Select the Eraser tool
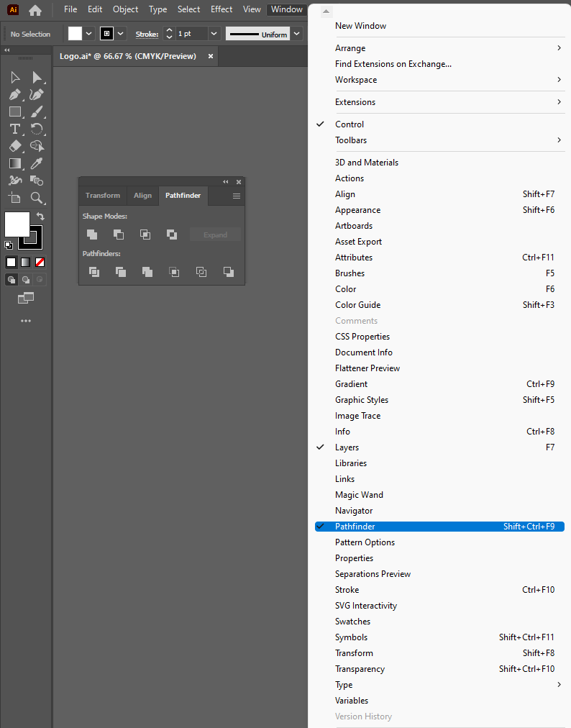This screenshot has width=571, height=728. coord(15,146)
